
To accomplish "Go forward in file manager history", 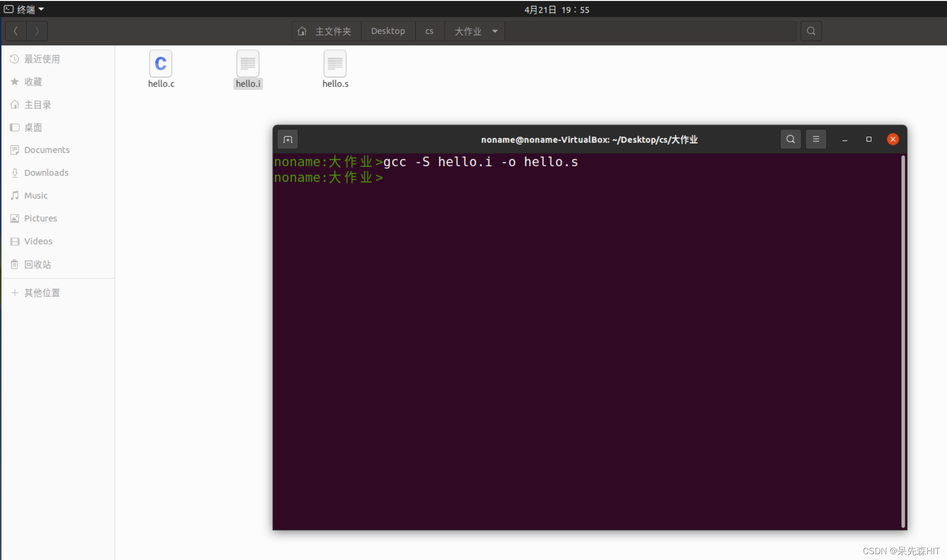I will [x=37, y=31].
